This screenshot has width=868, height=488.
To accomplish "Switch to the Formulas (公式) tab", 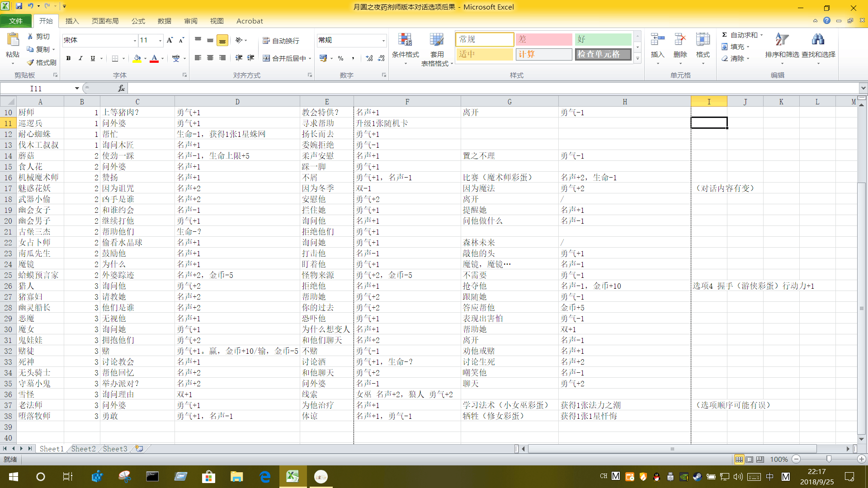I will tap(138, 21).
